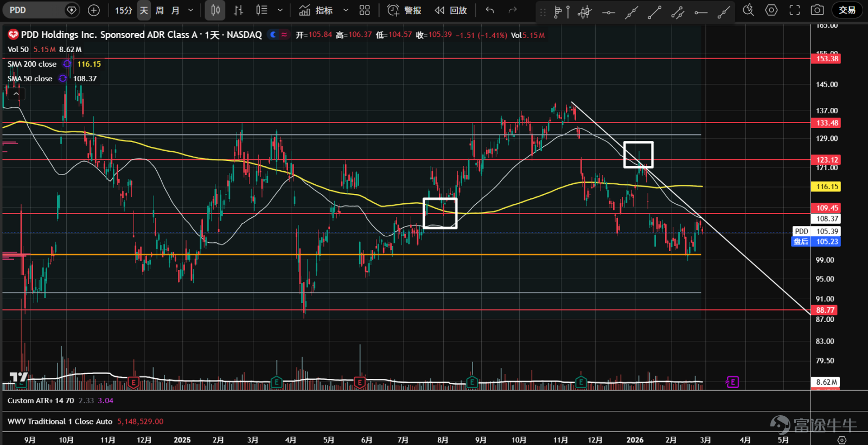Undo the last action with the undo arrow
The width and height of the screenshot is (868, 445).
490,10
